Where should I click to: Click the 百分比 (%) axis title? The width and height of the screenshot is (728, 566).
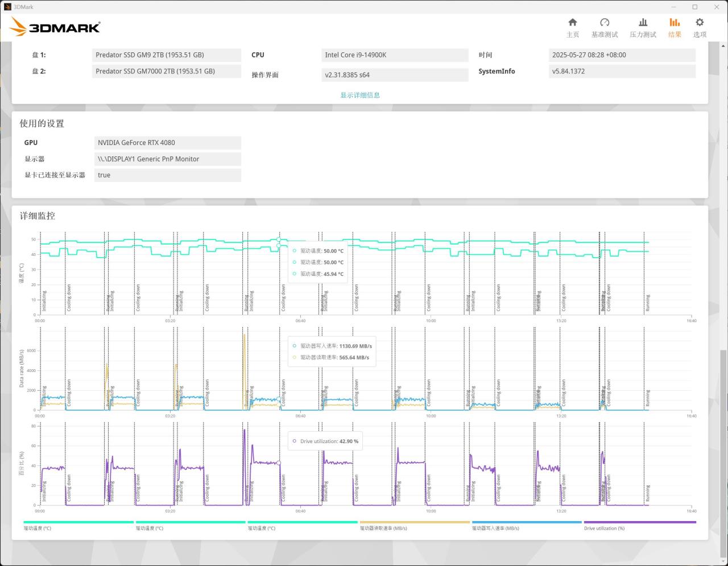click(x=22, y=464)
